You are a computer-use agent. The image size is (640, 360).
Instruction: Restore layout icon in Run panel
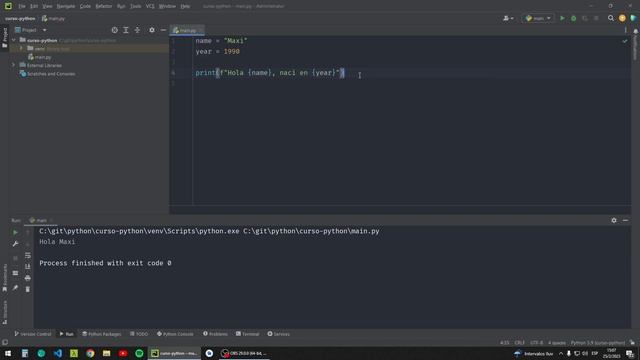pos(16,273)
